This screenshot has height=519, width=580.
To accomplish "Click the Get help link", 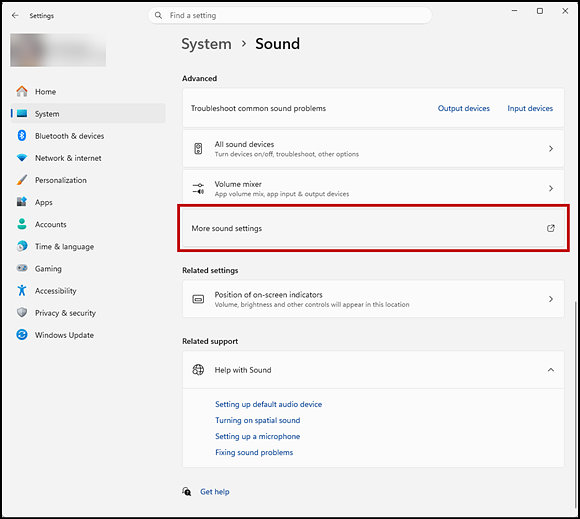I will (x=215, y=492).
